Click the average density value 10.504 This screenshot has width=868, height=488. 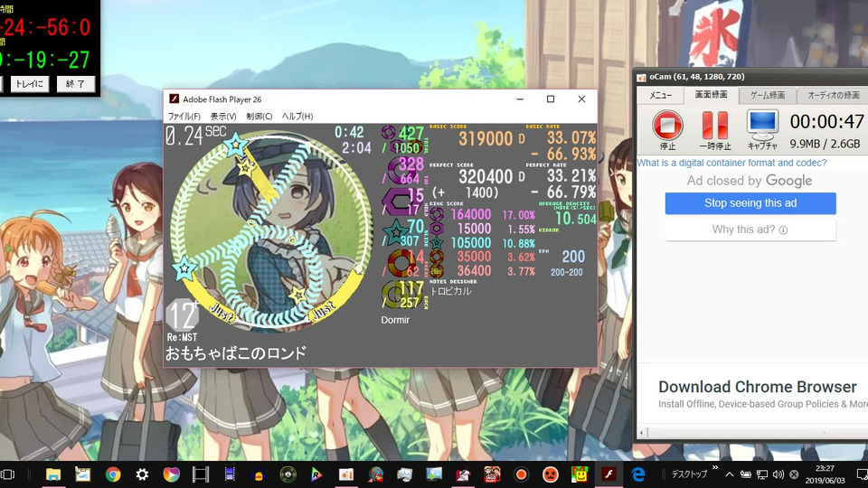[576, 219]
